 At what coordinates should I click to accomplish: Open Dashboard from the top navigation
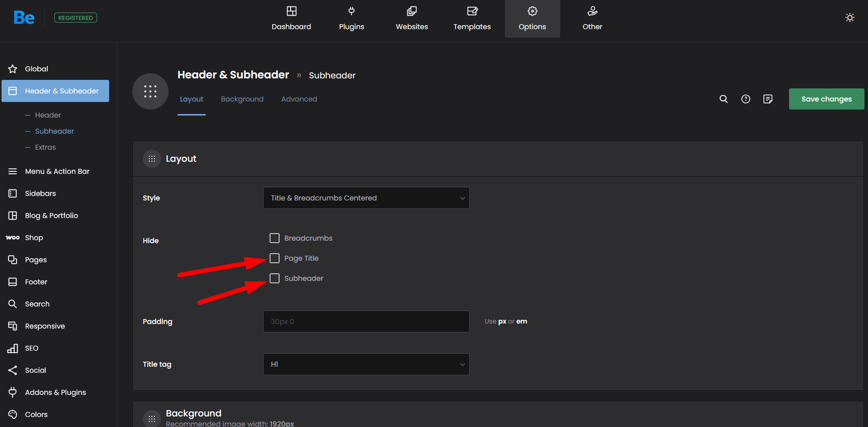pyautogui.click(x=291, y=19)
